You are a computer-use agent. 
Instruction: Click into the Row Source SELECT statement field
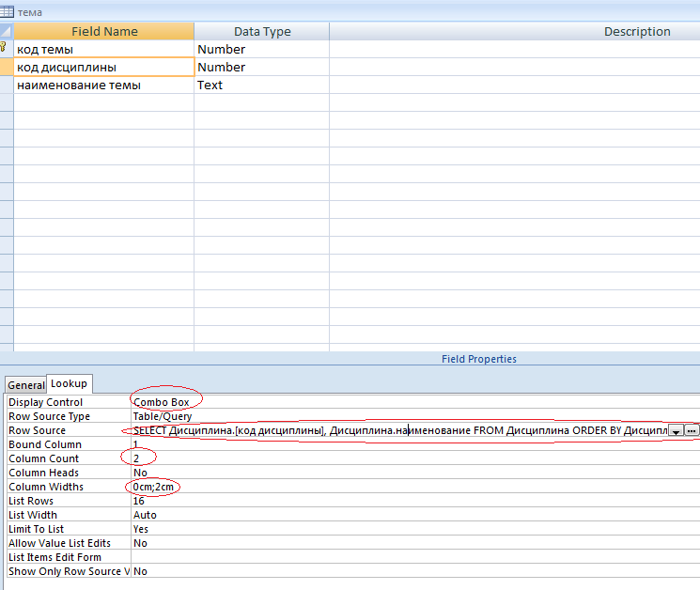coord(399,430)
